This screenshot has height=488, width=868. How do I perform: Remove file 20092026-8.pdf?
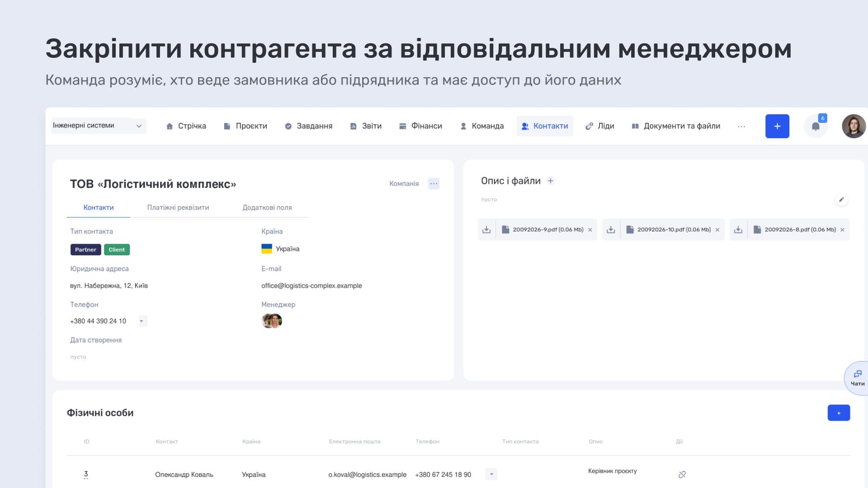click(x=842, y=230)
